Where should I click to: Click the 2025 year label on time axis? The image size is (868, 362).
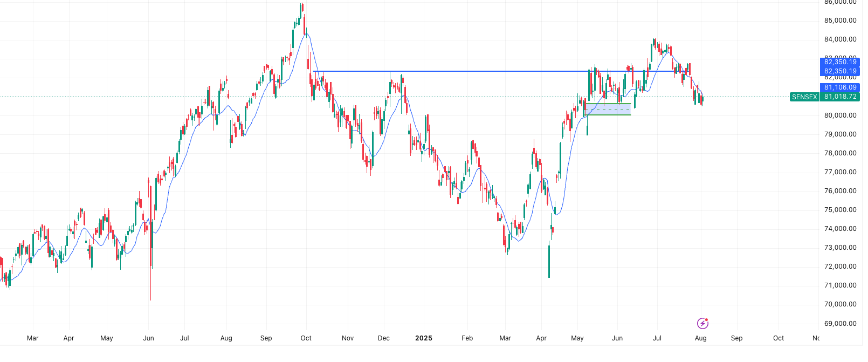[424, 338]
